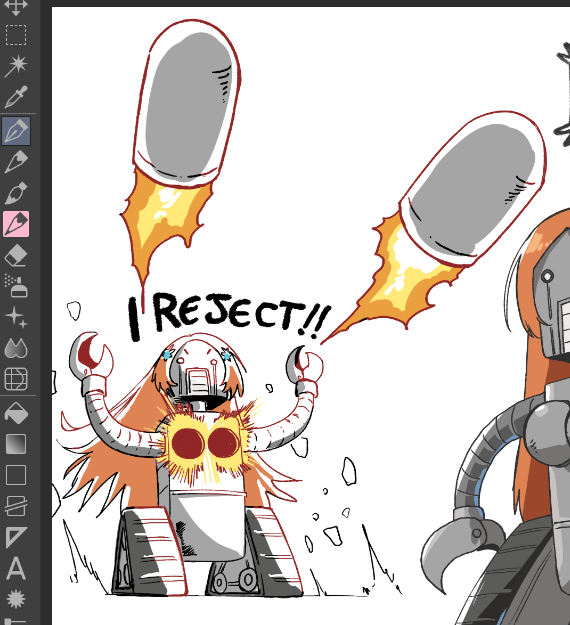Image resolution: width=570 pixels, height=625 pixels.
Task: Click the 'I REJECT!!' handwritten text
Action: point(229,317)
